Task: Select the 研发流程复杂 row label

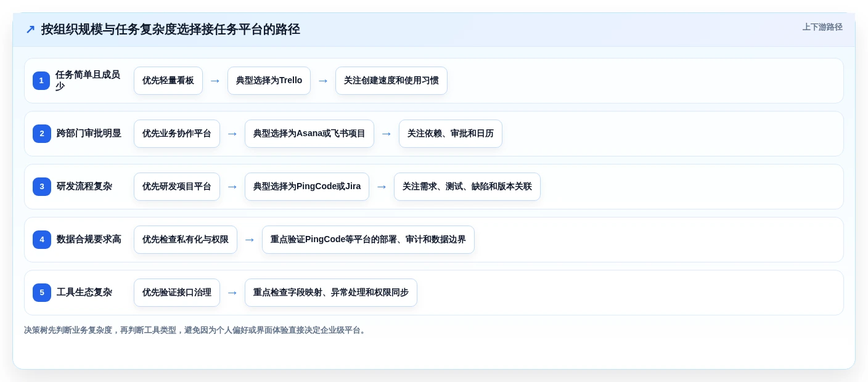Action: (84, 187)
